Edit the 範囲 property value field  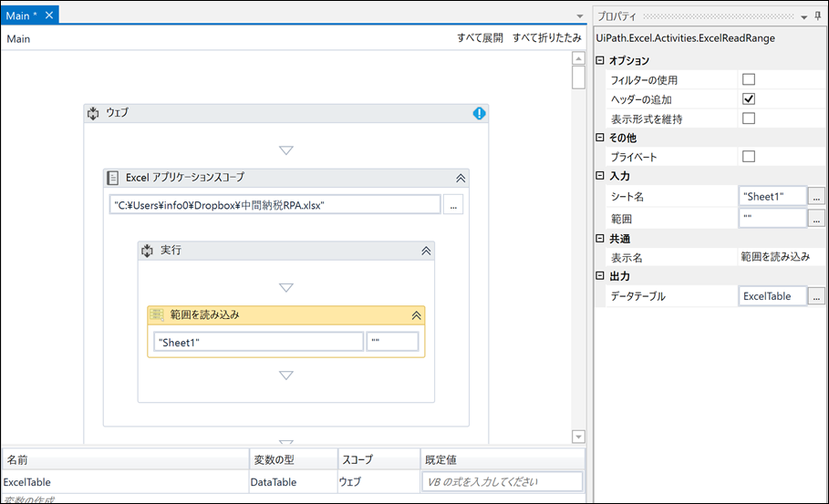click(772, 218)
